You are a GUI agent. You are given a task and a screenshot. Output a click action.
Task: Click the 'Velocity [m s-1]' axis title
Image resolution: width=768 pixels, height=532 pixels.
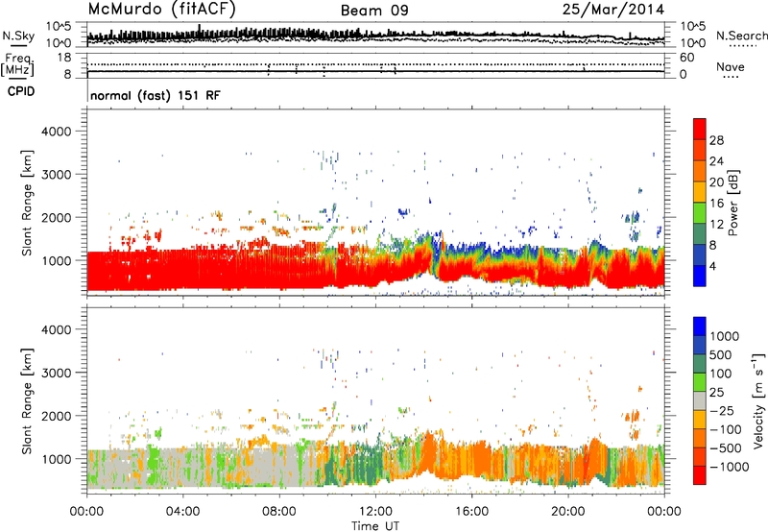tap(758, 400)
